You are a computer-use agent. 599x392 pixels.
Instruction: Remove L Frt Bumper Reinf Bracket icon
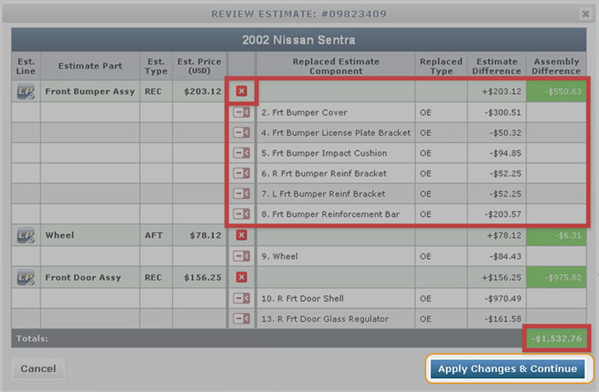241,193
